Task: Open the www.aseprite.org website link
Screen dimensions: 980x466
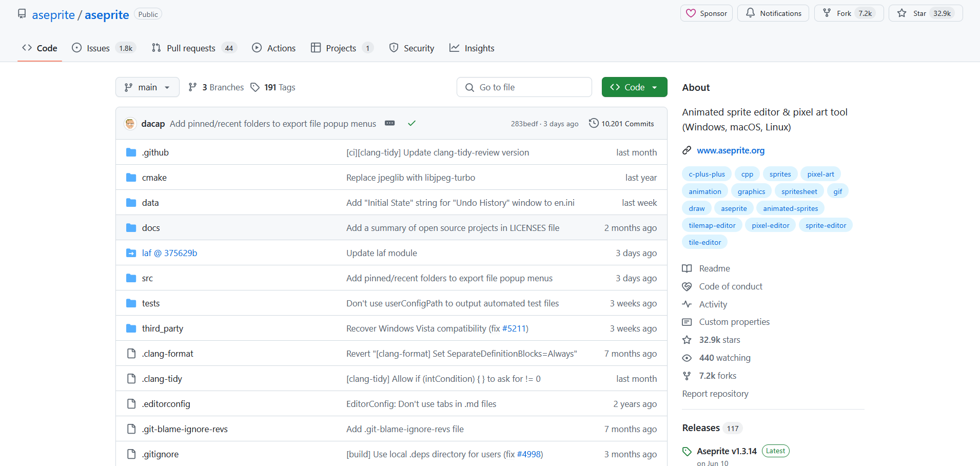Action: pyautogui.click(x=730, y=150)
